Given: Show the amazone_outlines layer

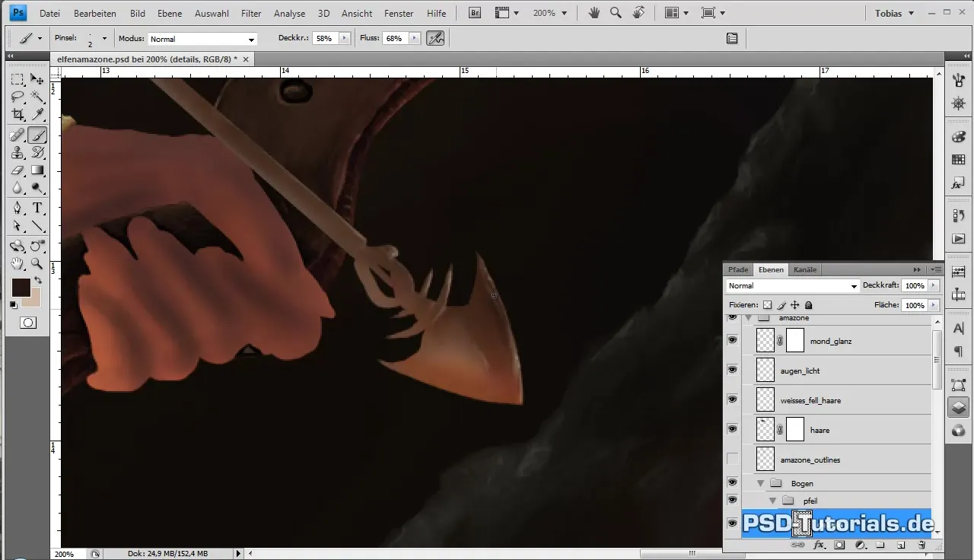Looking at the screenshot, I should point(732,459).
